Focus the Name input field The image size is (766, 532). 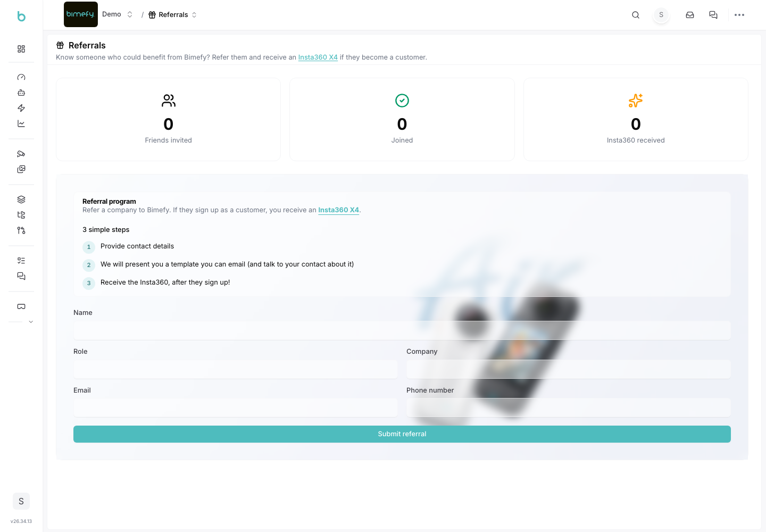[402, 330]
